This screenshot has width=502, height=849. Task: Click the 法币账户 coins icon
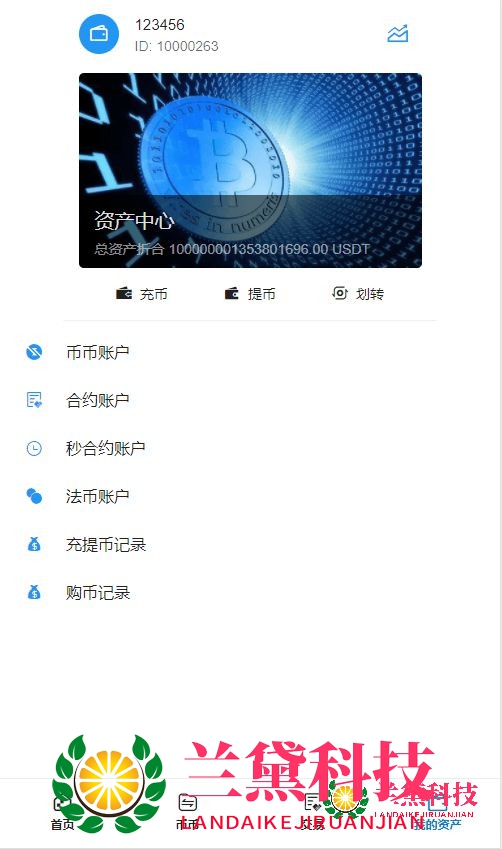point(34,496)
